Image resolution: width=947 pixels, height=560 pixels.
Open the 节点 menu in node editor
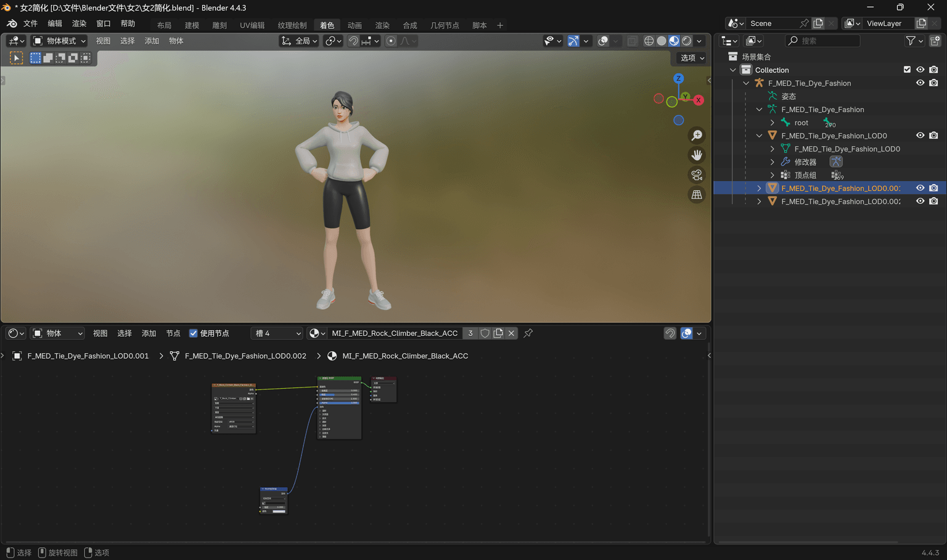click(173, 333)
